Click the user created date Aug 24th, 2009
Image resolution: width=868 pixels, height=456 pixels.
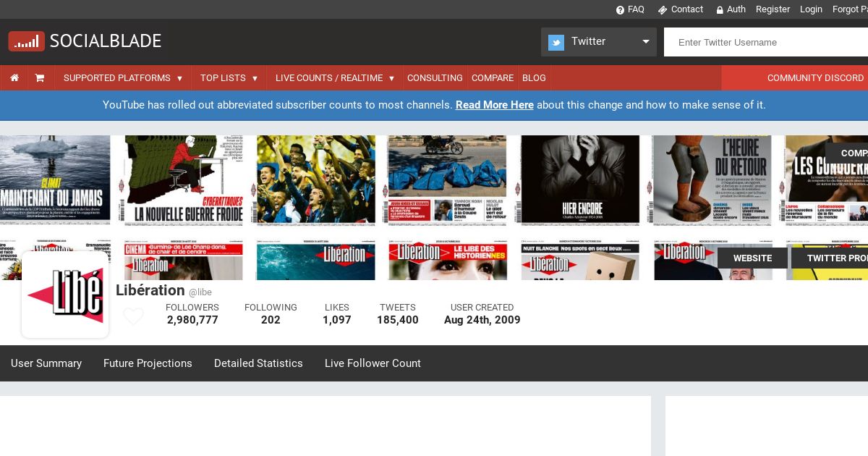coord(482,320)
